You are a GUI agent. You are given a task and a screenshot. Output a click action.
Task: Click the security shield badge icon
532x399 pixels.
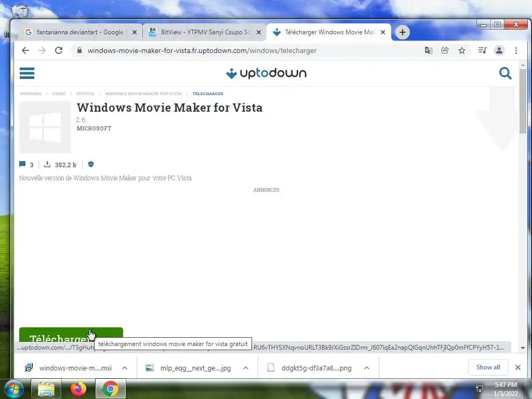click(90, 164)
